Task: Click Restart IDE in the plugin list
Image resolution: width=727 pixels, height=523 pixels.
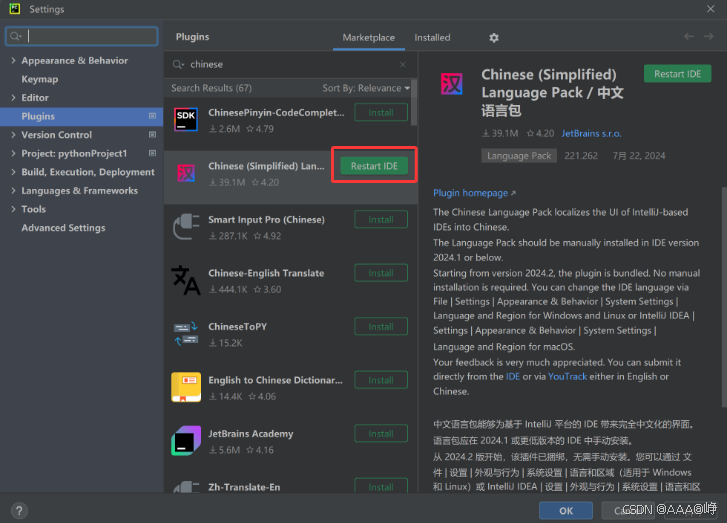Action: (374, 166)
